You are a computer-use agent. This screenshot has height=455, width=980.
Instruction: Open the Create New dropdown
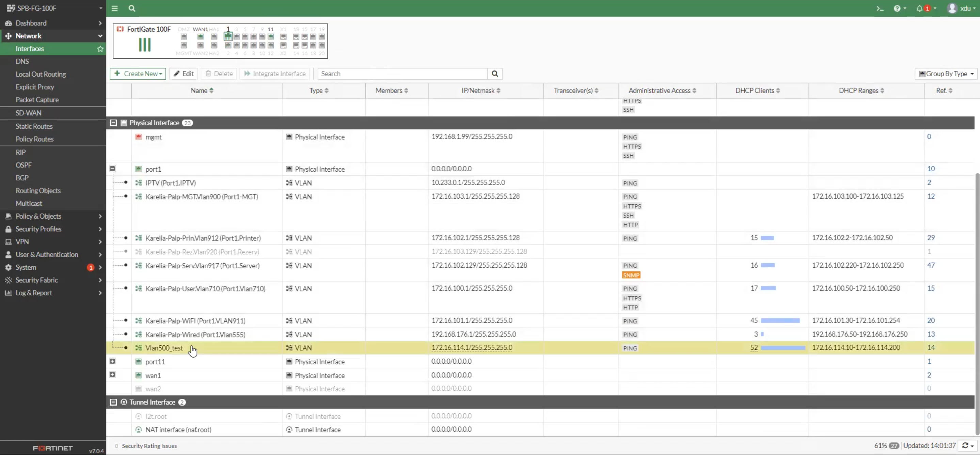pos(138,74)
